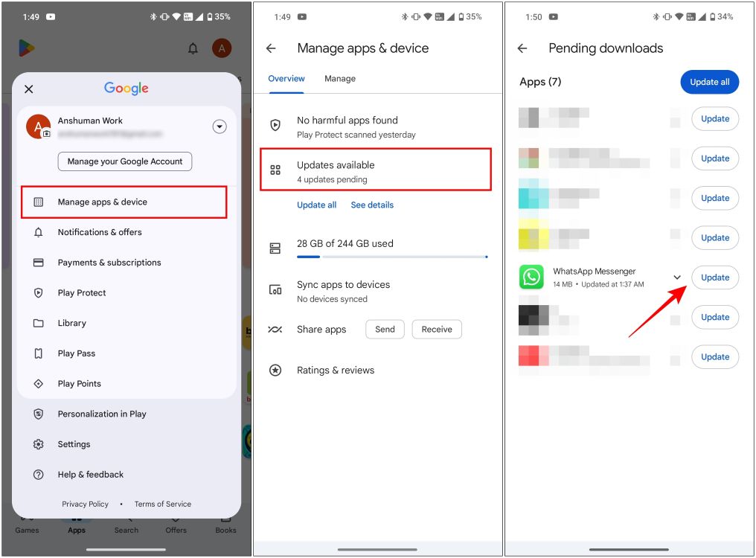Open Settings gear icon in menu

pyautogui.click(x=39, y=444)
